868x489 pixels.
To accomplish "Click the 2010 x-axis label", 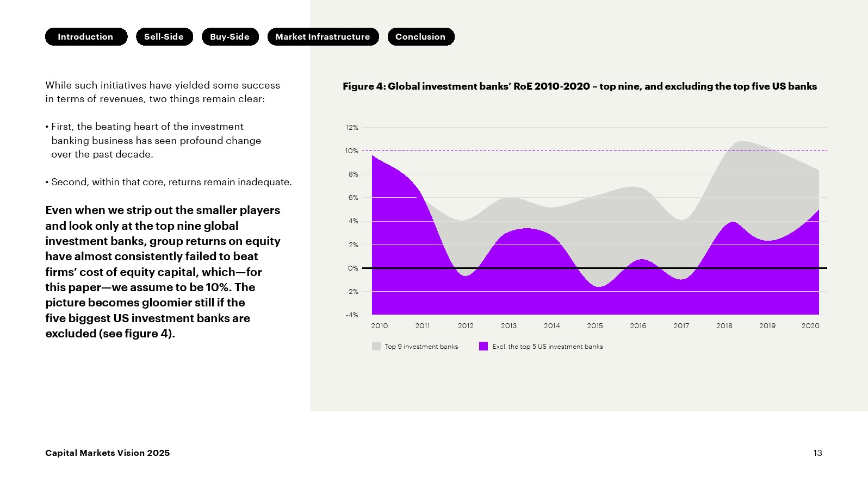I will click(x=380, y=326).
